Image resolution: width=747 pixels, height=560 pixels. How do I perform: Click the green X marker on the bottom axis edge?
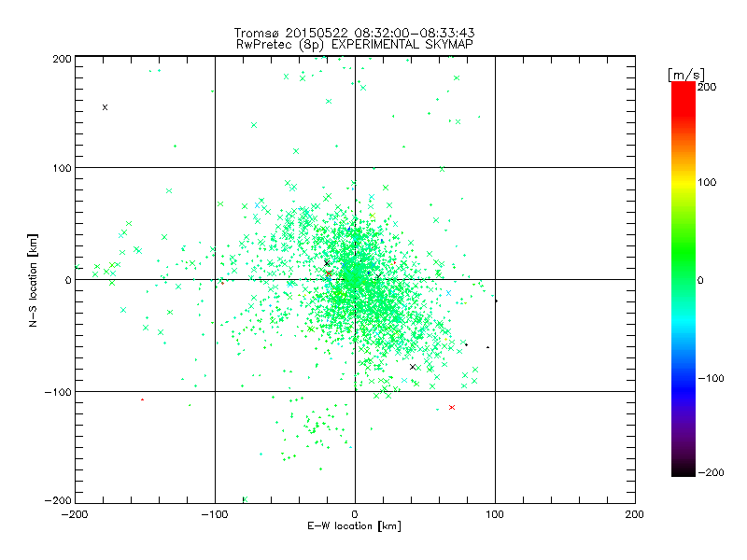245,499
